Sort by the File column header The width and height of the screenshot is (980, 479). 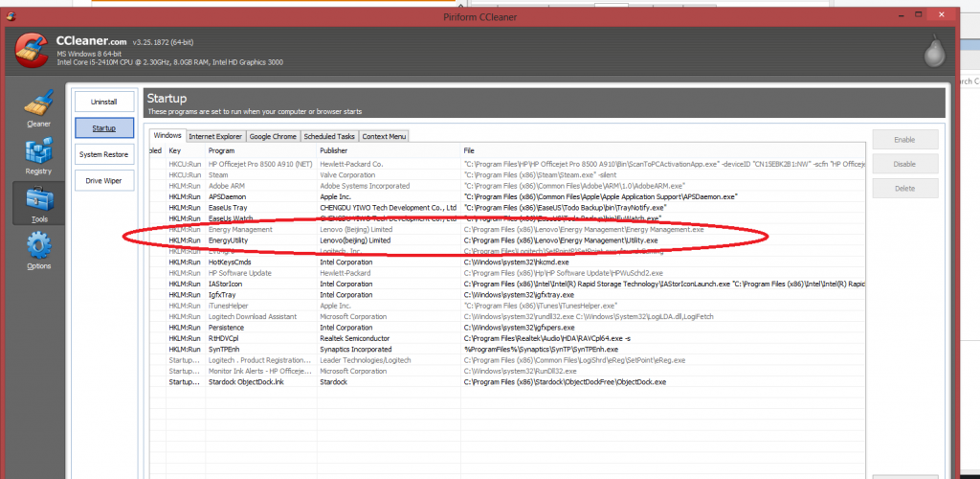[663, 150]
